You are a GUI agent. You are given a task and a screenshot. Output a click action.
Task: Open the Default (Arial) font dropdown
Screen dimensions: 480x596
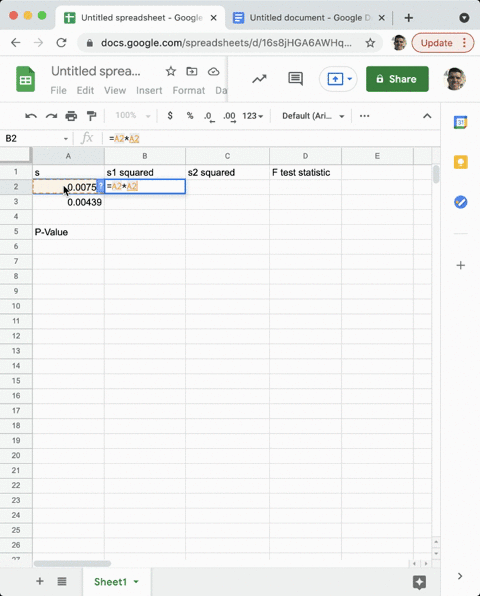(313, 116)
